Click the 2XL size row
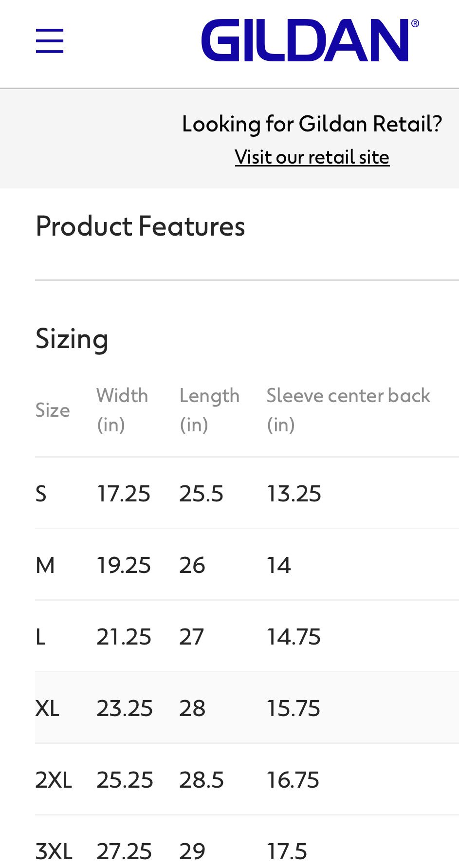The image size is (459, 868). pyautogui.click(x=247, y=779)
